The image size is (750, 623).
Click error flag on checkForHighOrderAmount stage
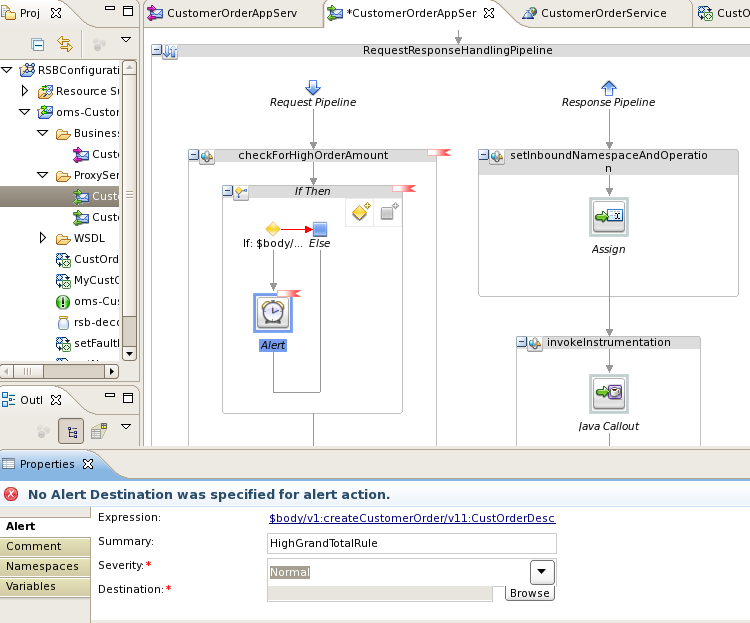pos(439,152)
